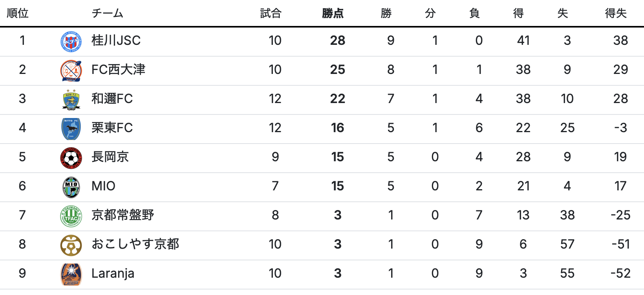This screenshot has width=644, height=295.
Task: Click the 栗東FC blue shield logo
Action: coord(71,128)
